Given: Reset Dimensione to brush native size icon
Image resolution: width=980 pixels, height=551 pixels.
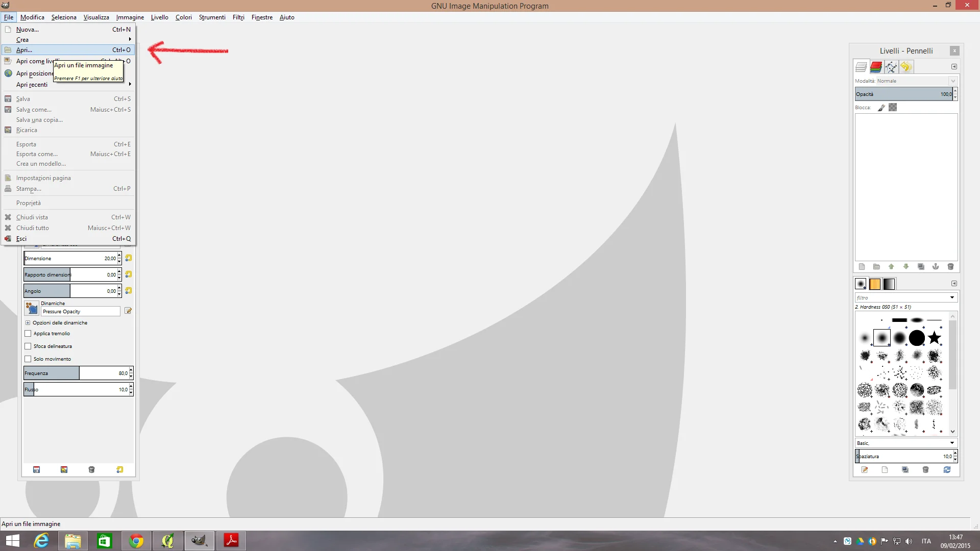Looking at the screenshot, I should pos(129,258).
